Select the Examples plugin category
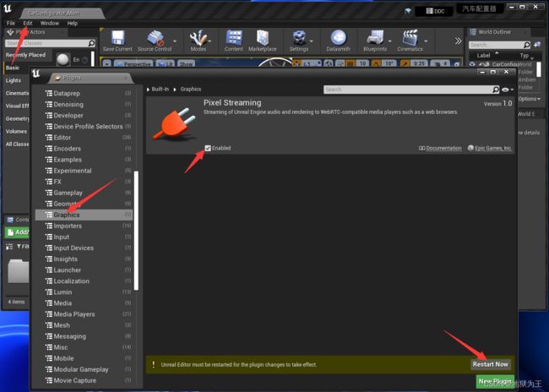 [84, 160]
